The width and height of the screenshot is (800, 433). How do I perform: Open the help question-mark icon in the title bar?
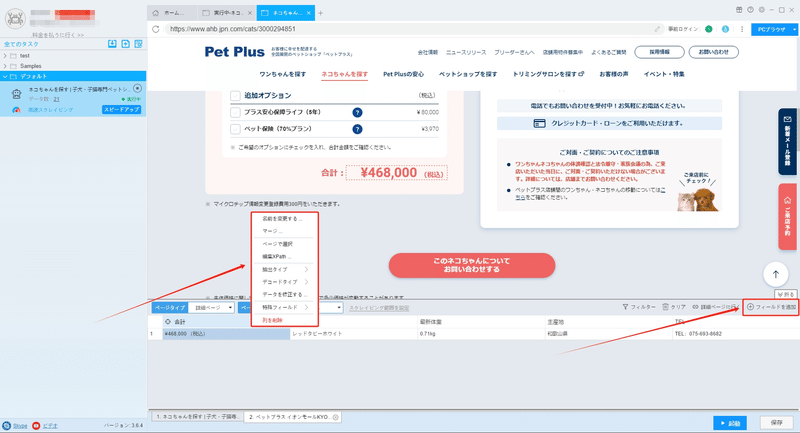751,10
